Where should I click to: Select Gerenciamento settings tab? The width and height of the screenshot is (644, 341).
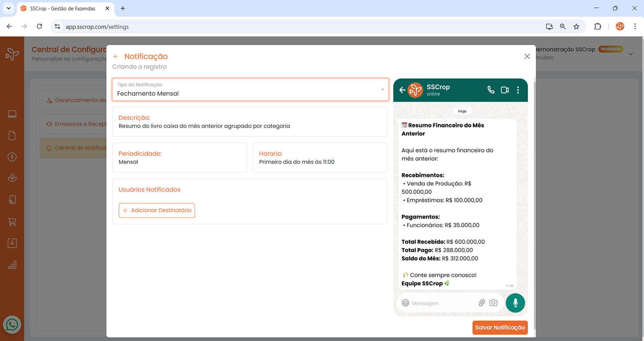coord(73,100)
